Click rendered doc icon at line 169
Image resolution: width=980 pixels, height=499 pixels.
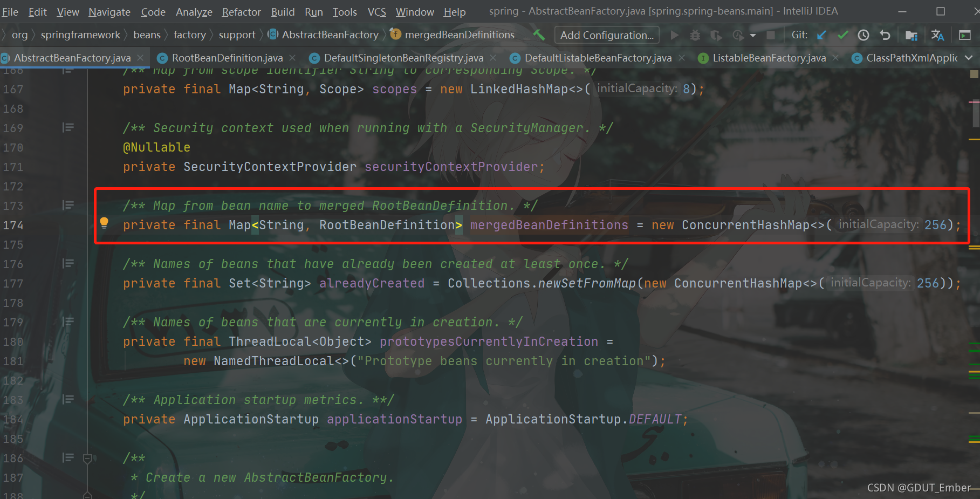coord(68,127)
